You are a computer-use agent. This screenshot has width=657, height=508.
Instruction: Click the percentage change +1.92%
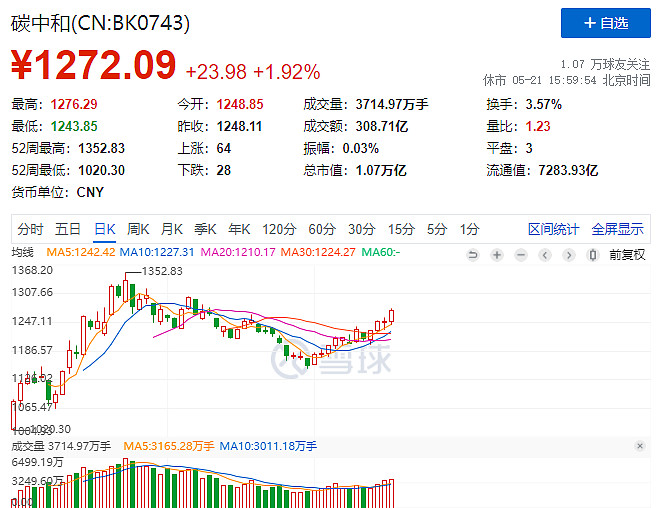click(x=287, y=72)
